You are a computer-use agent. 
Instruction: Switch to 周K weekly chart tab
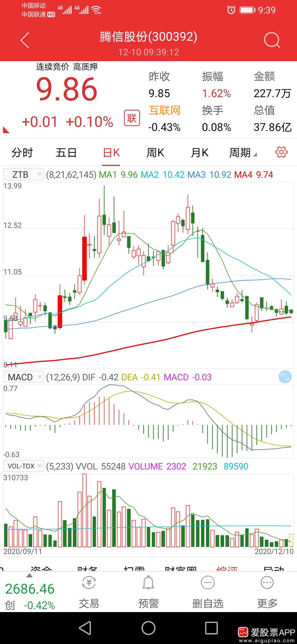point(155,152)
